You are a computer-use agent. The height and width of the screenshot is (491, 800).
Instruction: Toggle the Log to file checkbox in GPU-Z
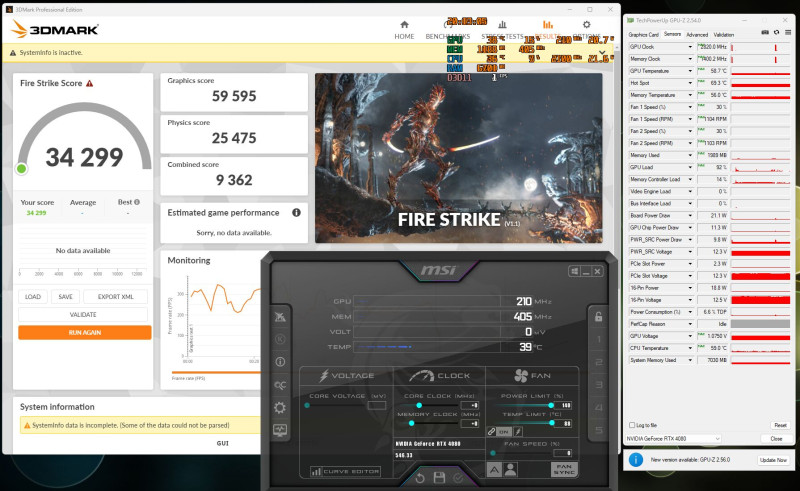coord(632,425)
